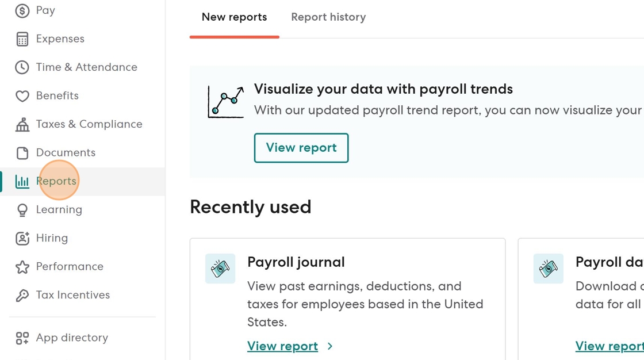This screenshot has width=644, height=360.
Task: Click the Taxes & Compliance bank icon
Action: coord(22,124)
